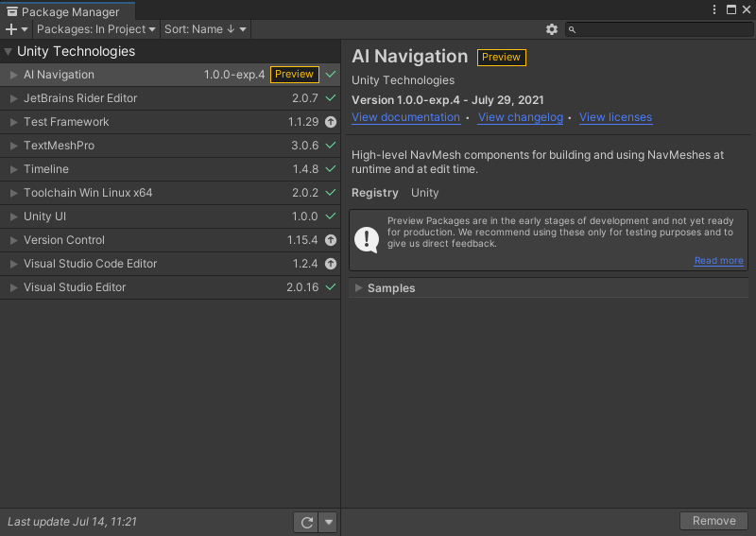Select the Unity UI package row
Screen dimensions: 756x536
point(170,216)
